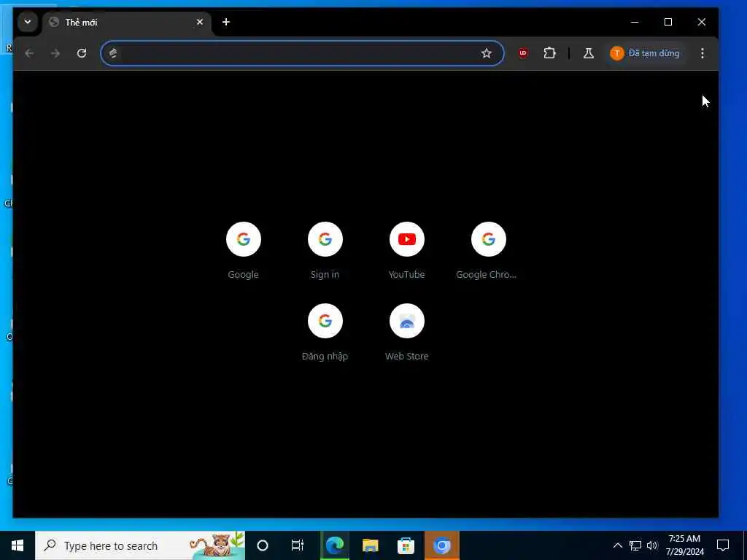Open Chrome three-dot menu
The image size is (747, 560).
[x=703, y=52]
